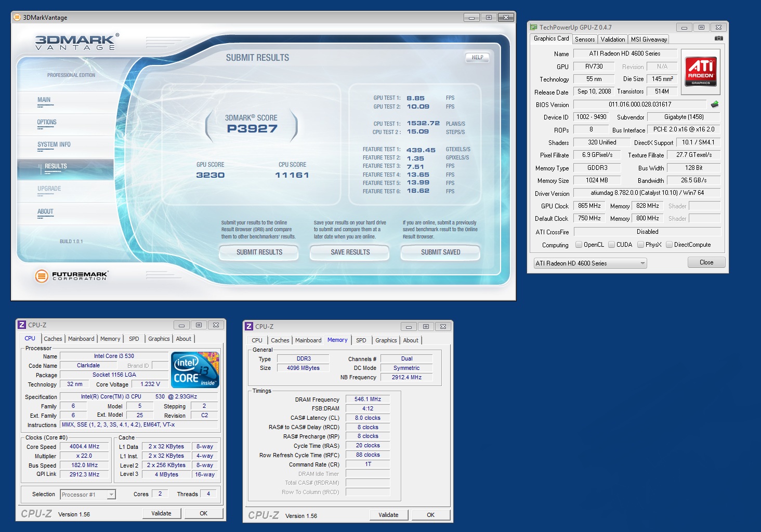Click the ATI Radeon logo in GPU-Z
The height and width of the screenshot is (532, 761).
coord(700,71)
